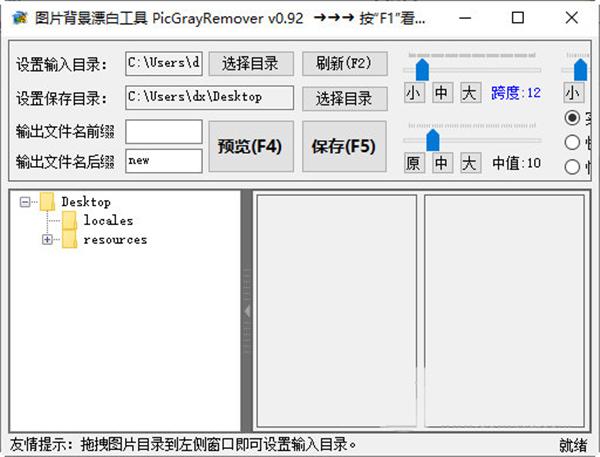The width and height of the screenshot is (600, 457).
Task: Select the locales folder icon
Action: point(69,221)
